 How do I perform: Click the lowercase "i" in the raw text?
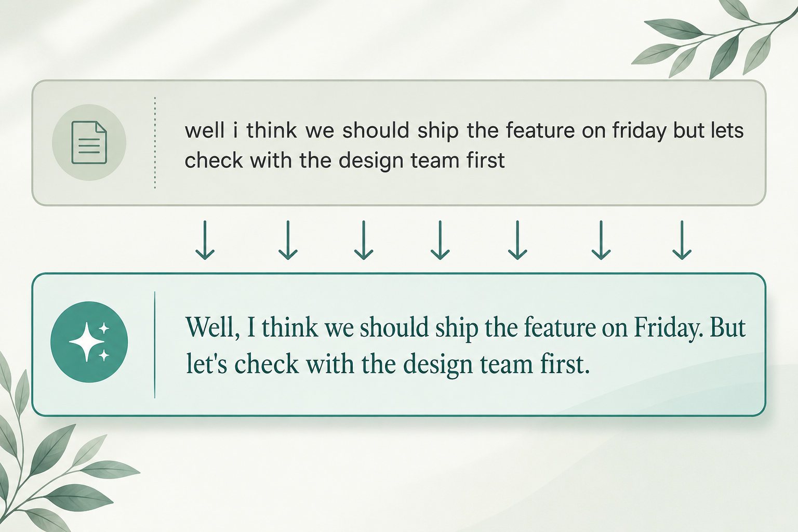pyautogui.click(x=235, y=130)
